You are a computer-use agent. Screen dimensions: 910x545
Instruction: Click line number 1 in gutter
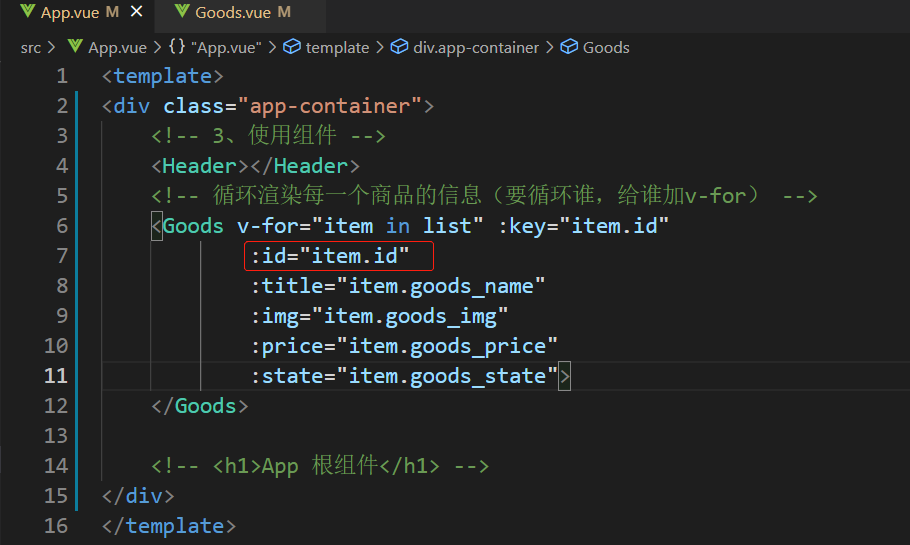tap(62, 76)
